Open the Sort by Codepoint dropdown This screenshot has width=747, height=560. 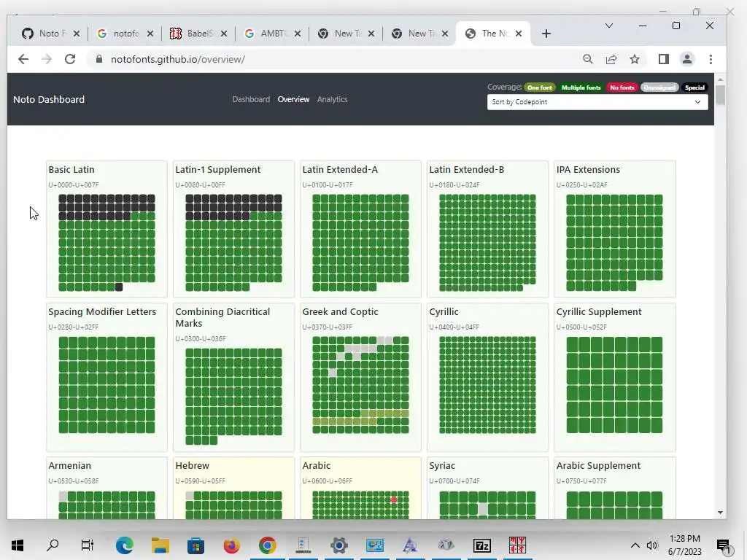tap(597, 102)
